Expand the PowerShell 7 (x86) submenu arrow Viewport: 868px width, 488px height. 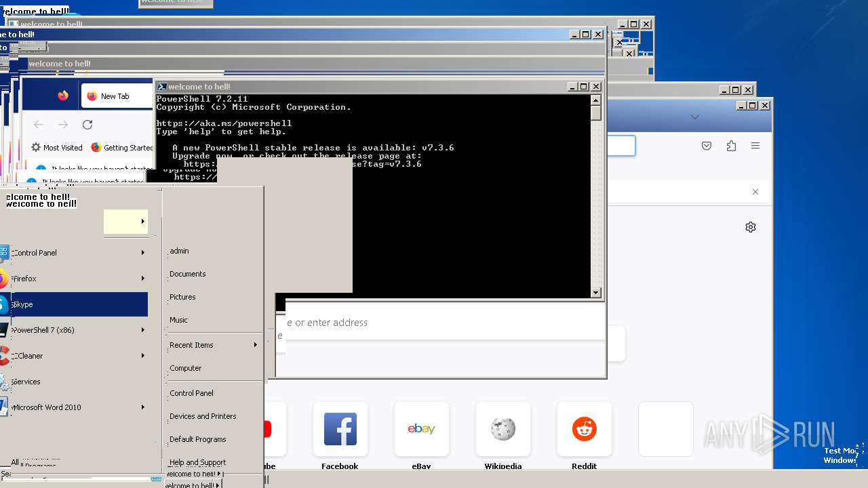(143, 330)
